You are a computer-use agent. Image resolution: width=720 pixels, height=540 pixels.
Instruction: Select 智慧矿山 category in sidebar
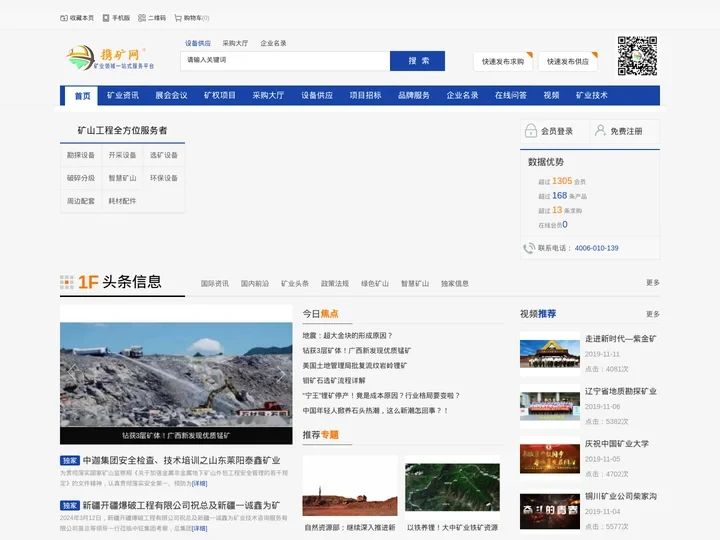pyautogui.click(x=122, y=178)
